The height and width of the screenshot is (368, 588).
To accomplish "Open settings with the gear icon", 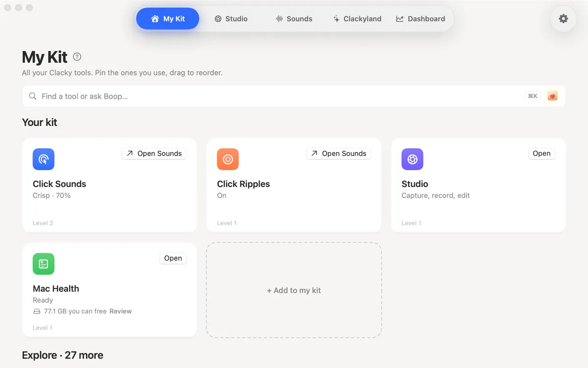I will pos(563,19).
